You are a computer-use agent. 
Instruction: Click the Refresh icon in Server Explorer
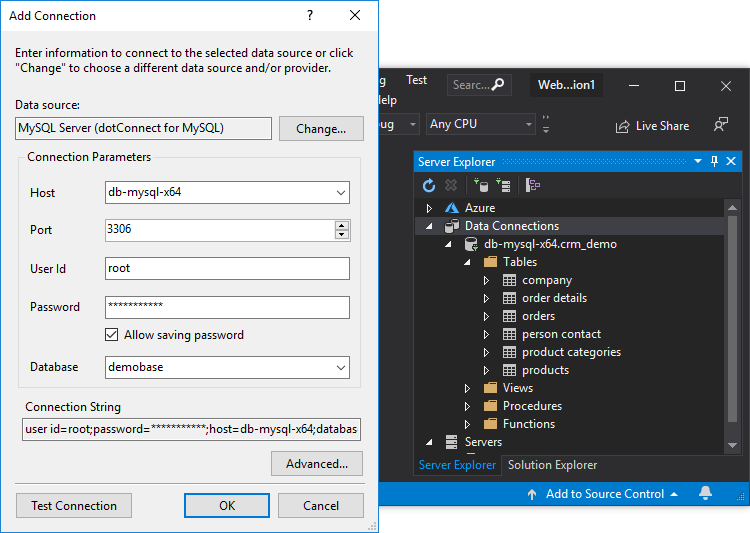tap(429, 185)
